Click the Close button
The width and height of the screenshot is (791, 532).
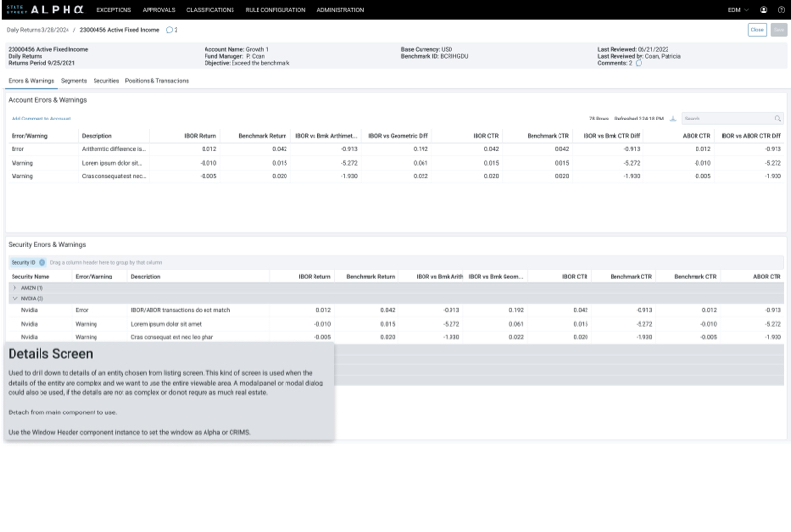757,30
